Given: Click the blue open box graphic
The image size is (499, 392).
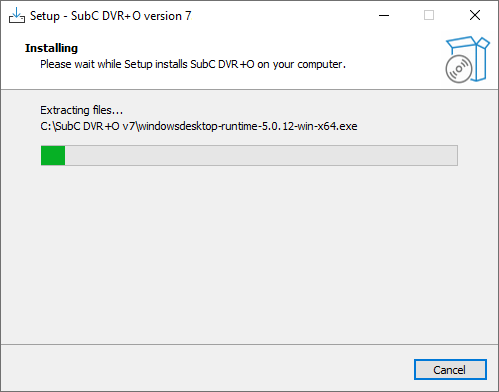Looking at the screenshot, I should [474, 58].
